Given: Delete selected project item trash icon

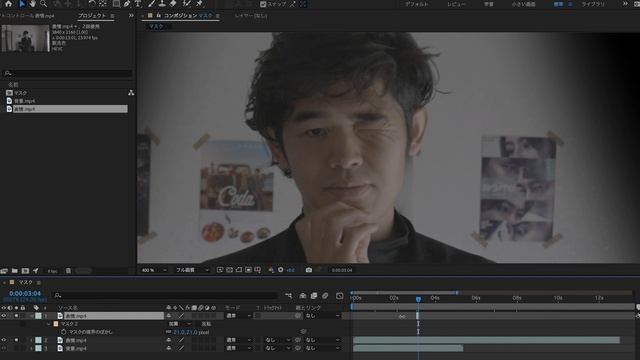Looking at the screenshot, I should coord(68,271).
